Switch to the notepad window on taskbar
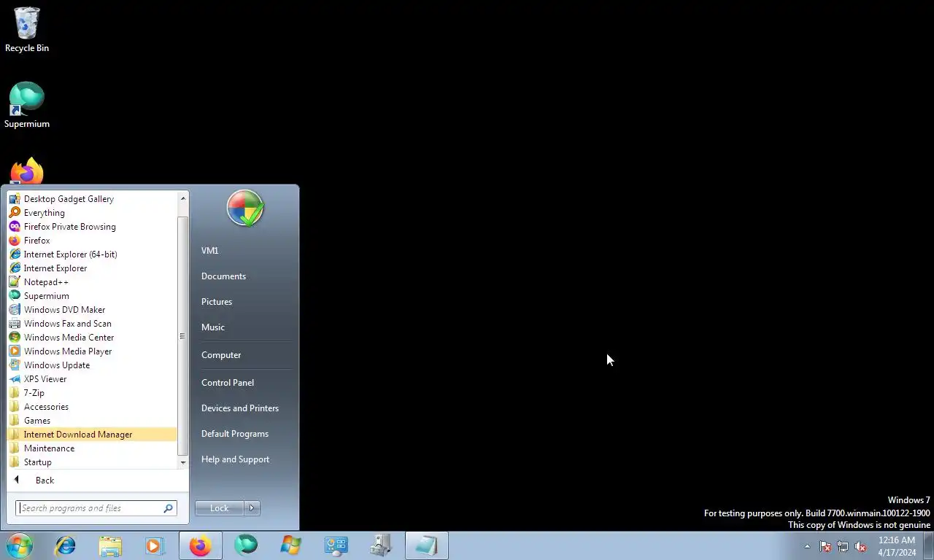Viewport: 934px width, 560px height. [x=427, y=545]
